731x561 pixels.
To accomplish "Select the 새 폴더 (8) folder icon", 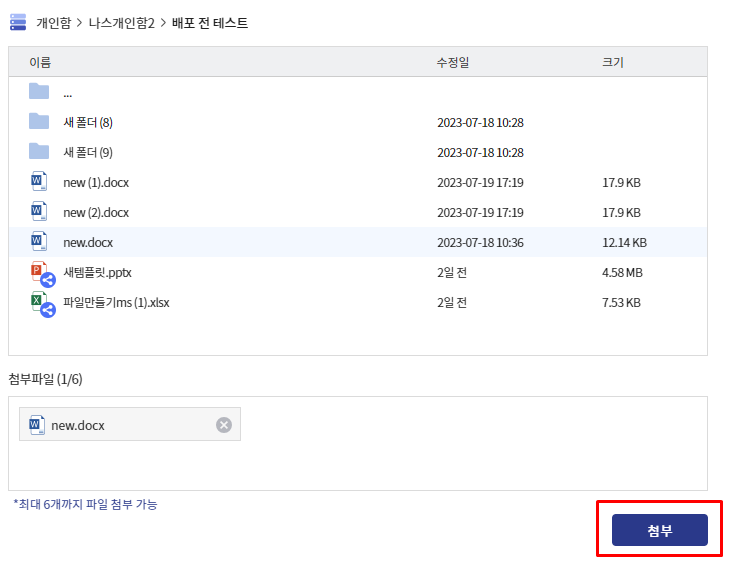I will click(39, 122).
